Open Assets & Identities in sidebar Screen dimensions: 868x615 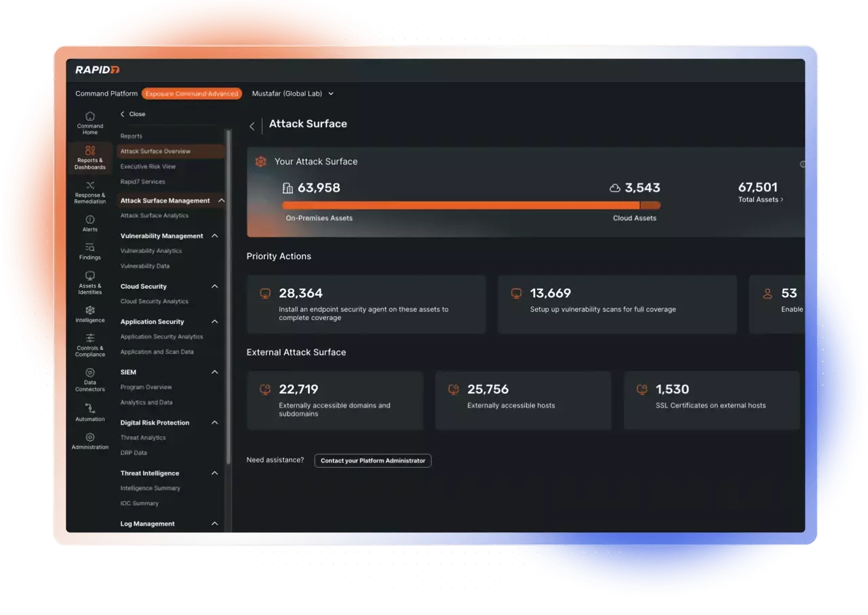(90, 282)
